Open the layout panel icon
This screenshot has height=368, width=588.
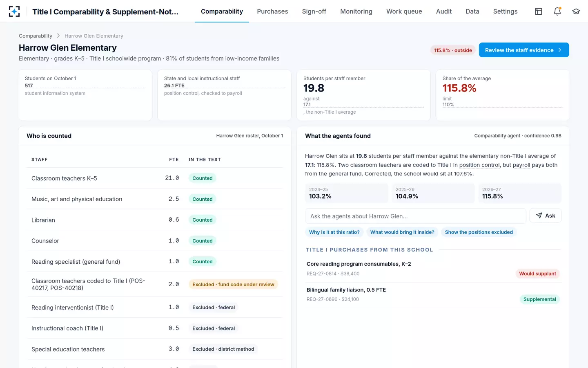click(x=539, y=11)
